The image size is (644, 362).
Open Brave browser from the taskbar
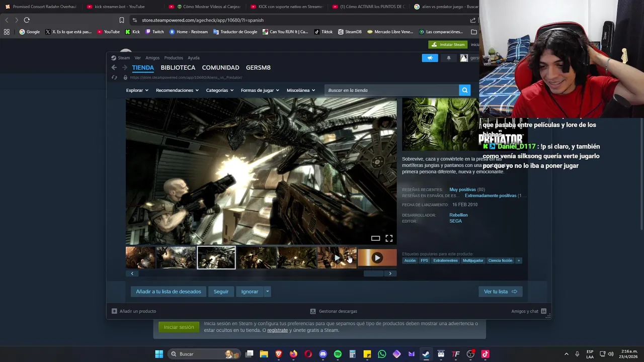tap(279, 354)
